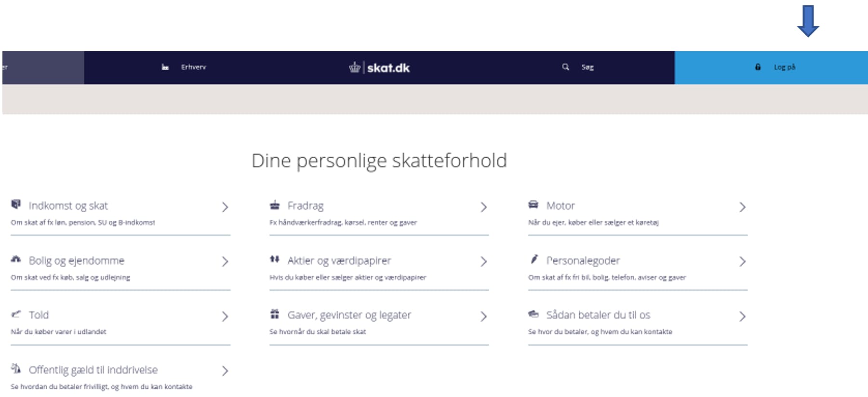
Task: Click the Bolig og ejendomme house icon
Action: 16,260
